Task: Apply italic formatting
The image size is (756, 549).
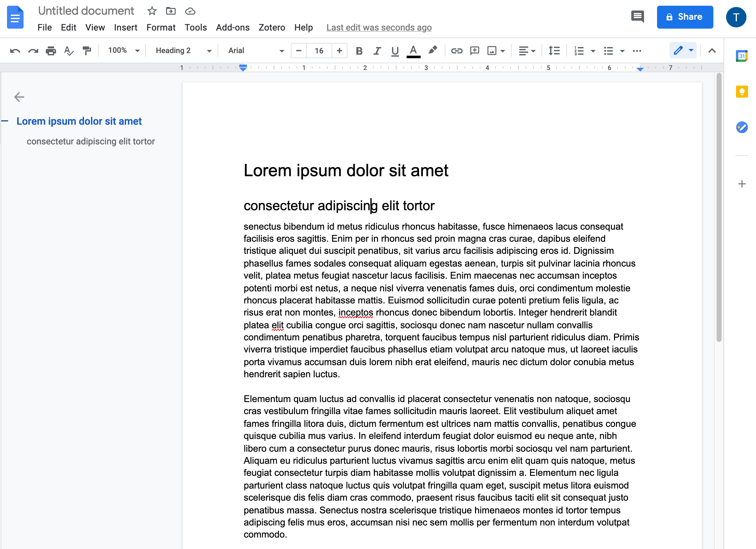Action: pos(377,51)
